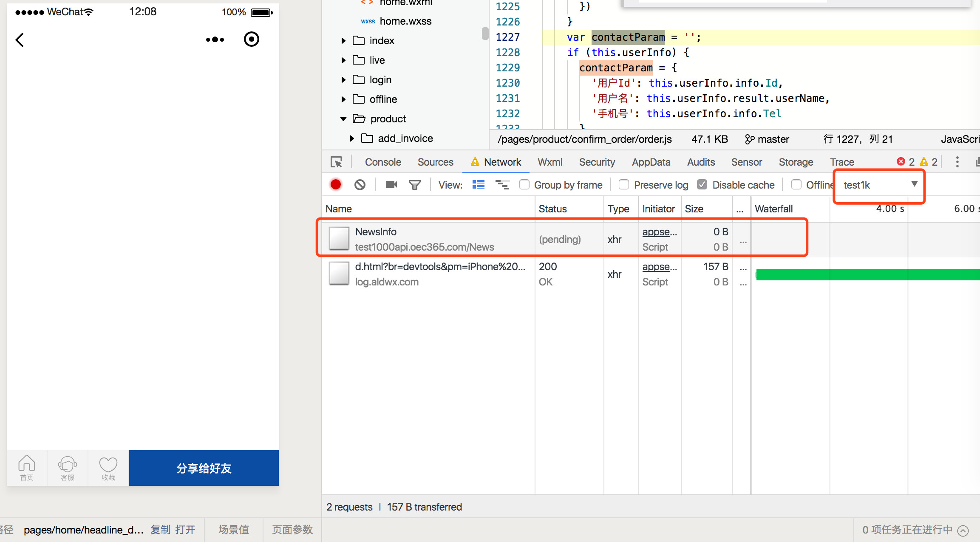The width and height of the screenshot is (980, 542).
Task: Switch to the Console tab
Action: point(382,162)
